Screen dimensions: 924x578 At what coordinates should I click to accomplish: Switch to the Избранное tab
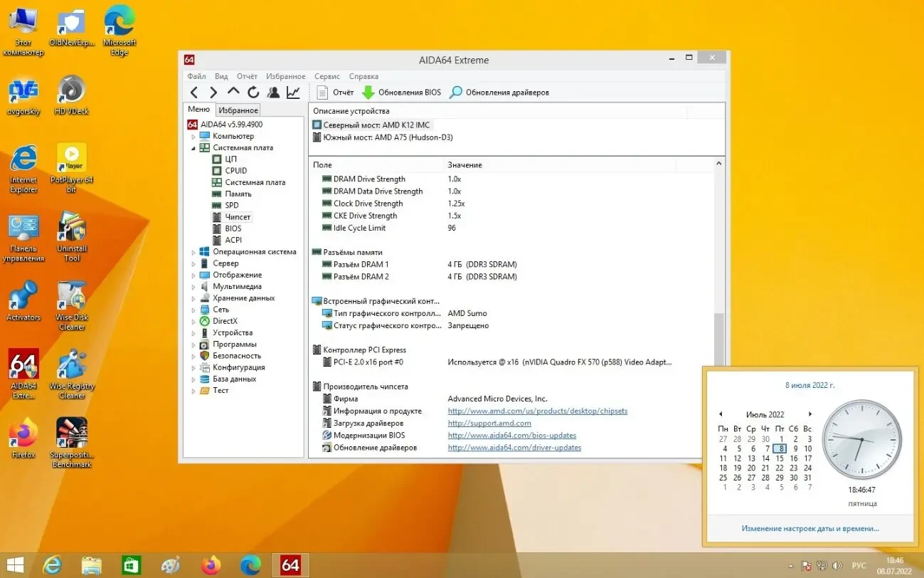pyautogui.click(x=238, y=110)
